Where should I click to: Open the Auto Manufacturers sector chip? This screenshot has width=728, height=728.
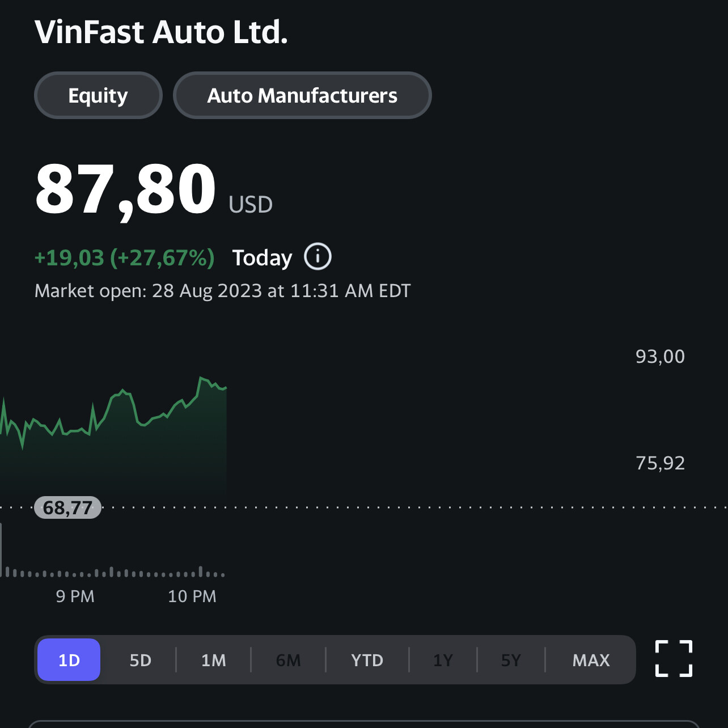click(x=302, y=95)
